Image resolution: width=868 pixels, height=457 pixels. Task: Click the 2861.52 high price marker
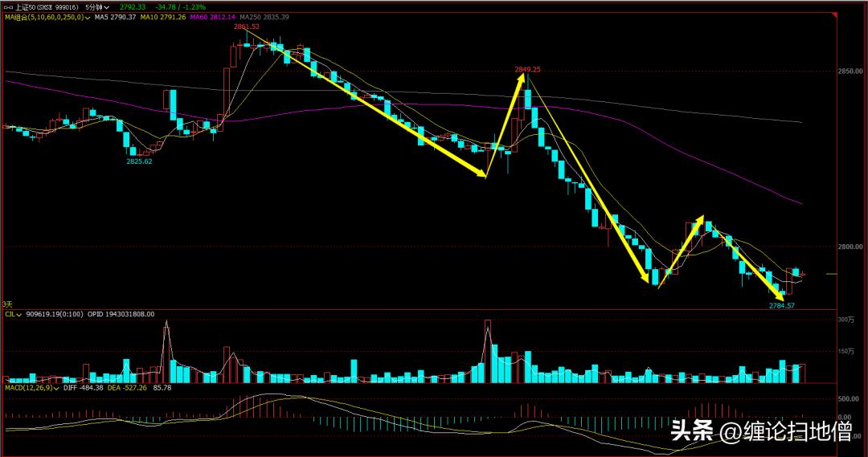[246, 27]
